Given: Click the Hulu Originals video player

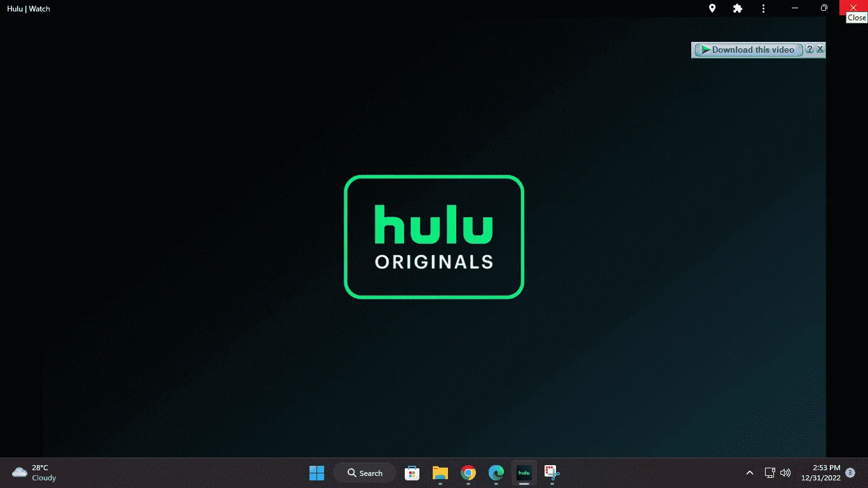Looking at the screenshot, I should click(x=434, y=237).
